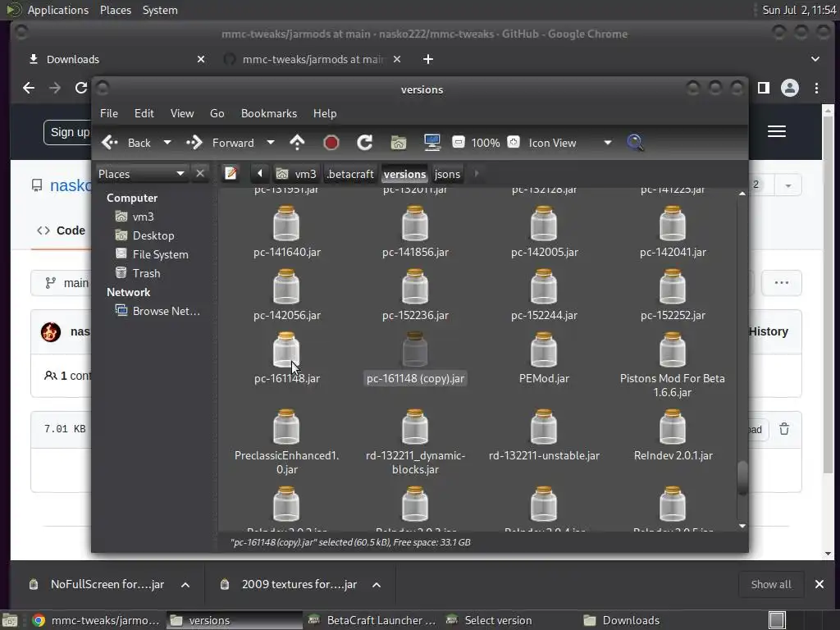Open the file search magnifier
The height and width of the screenshot is (630, 840).
coord(635,143)
